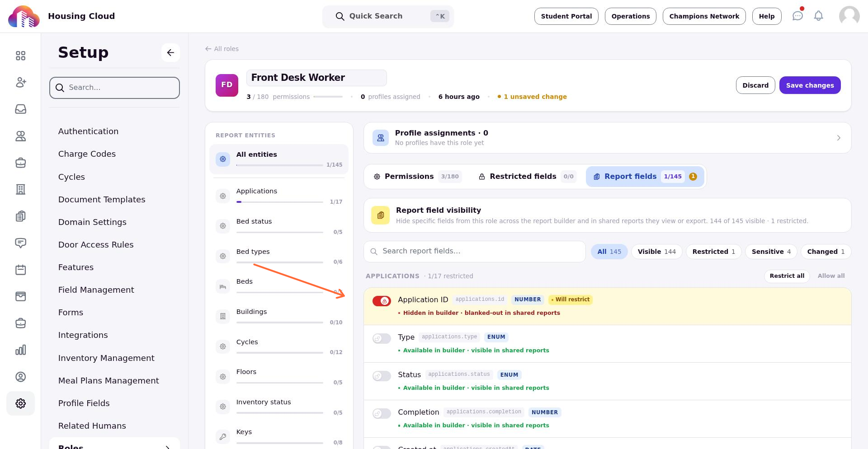Click the Keys entity key icon
The width and height of the screenshot is (868, 449).
pos(222,437)
